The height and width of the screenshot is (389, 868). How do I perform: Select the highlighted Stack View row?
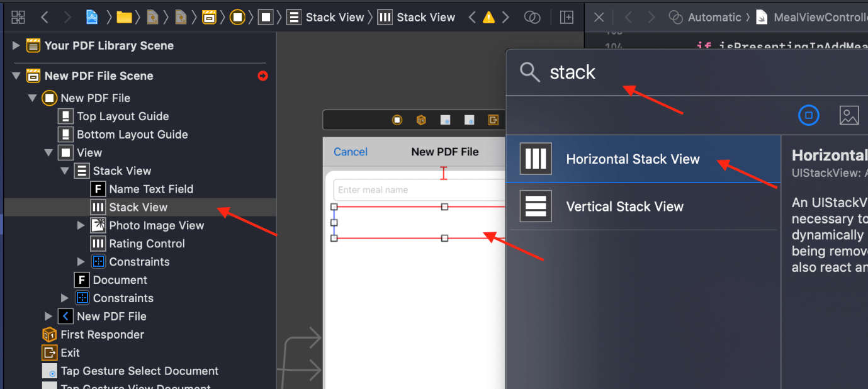[x=140, y=207]
